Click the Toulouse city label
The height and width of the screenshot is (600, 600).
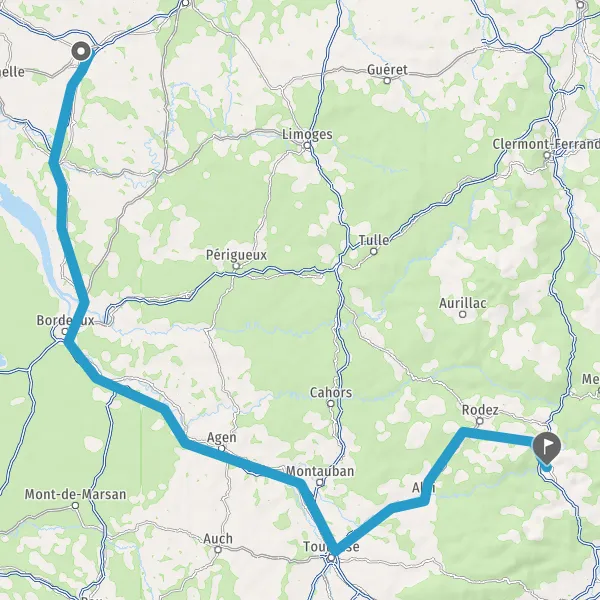pos(331,546)
